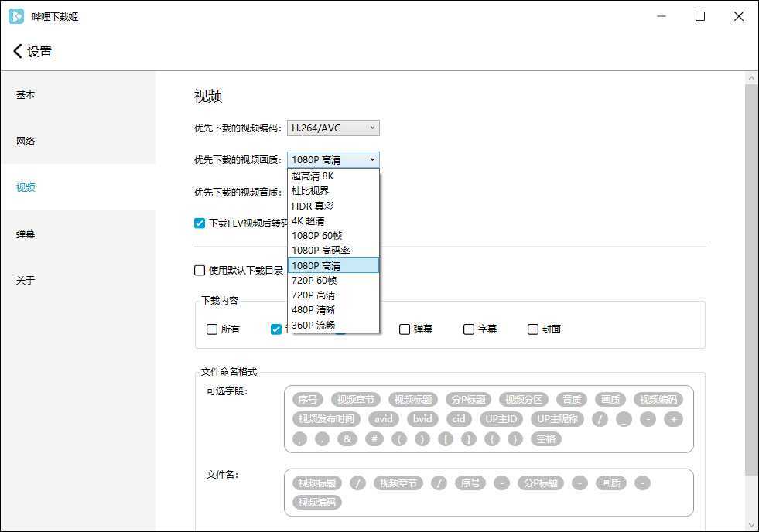Toggle the 使用默认下载目录 checkbox
The width and height of the screenshot is (759, 532).
(200, 270)
